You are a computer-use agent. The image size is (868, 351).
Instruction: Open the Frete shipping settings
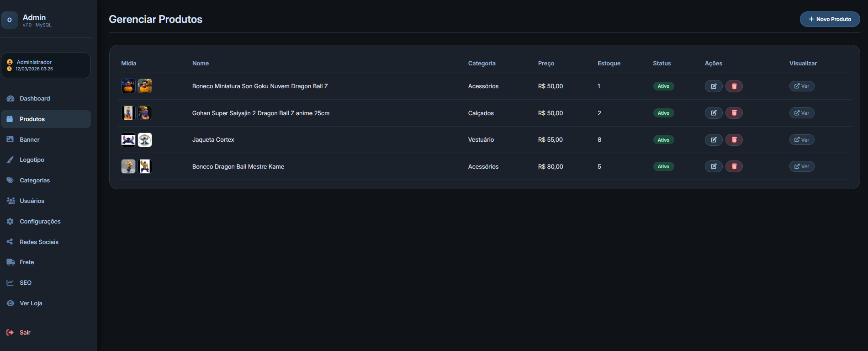pyautogui.click(x=26, y=262)
